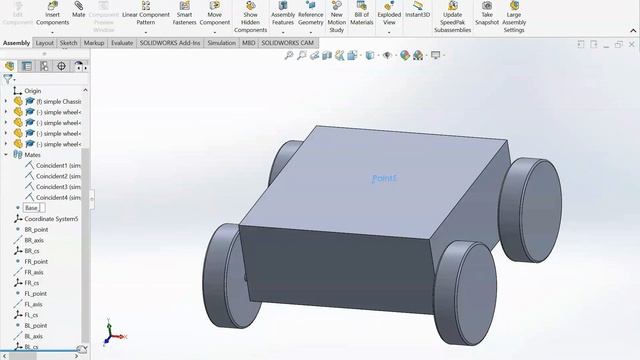
Task: Click the Zoom to Fit icon
Action: (x=289, y=55)
